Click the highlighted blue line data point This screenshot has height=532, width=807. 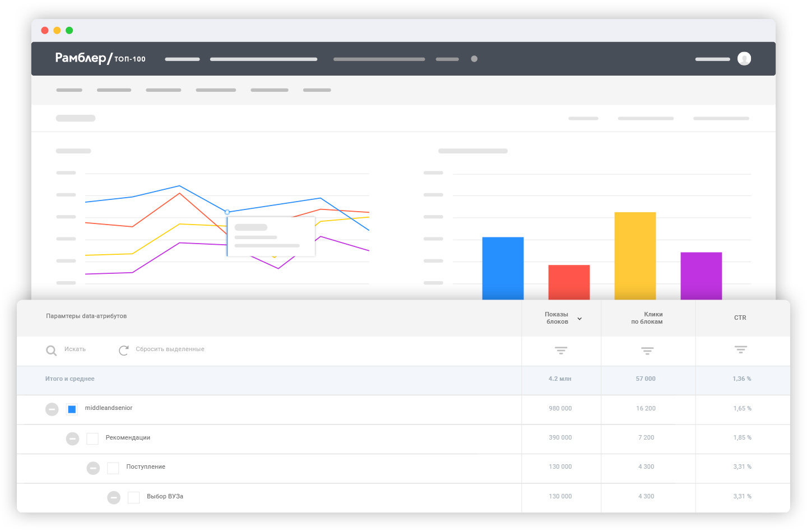[227, 212]
